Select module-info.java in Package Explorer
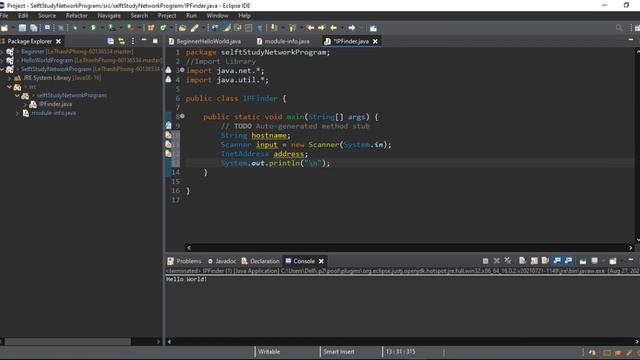 (x=53, y=113)
